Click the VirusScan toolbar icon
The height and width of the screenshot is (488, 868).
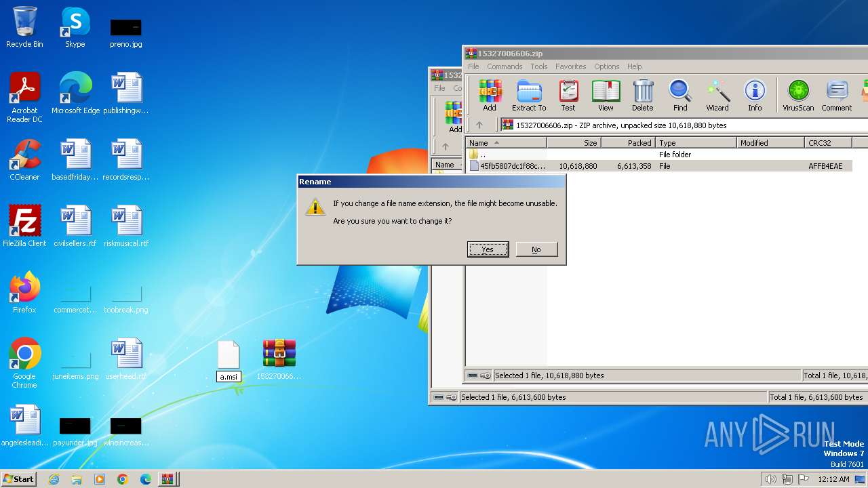pyautogui.click(x=798, y=96)
